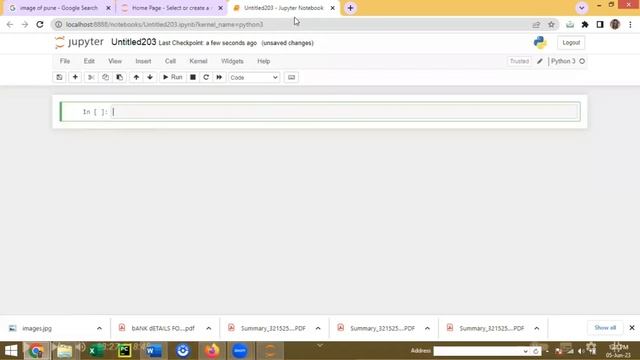The width and height of the screenshot is (640, 360).
Task: Open Excel from the taskbar
Action: [96, 351]
